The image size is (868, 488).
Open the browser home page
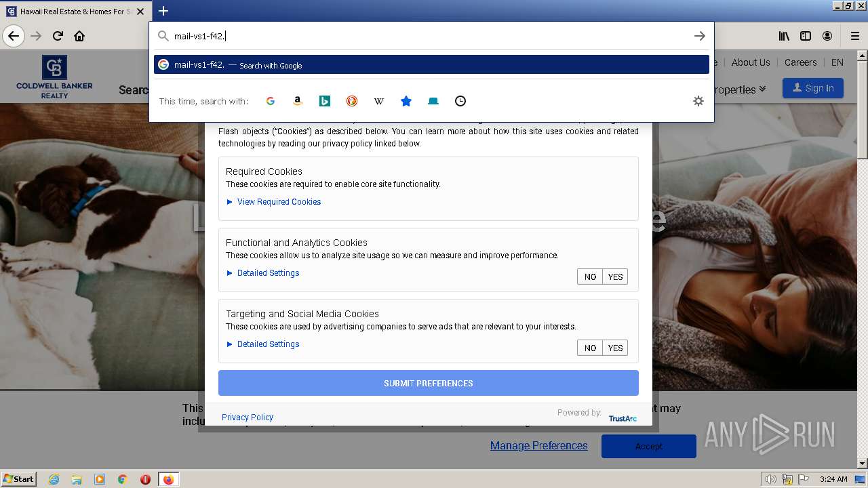point(79,36)
